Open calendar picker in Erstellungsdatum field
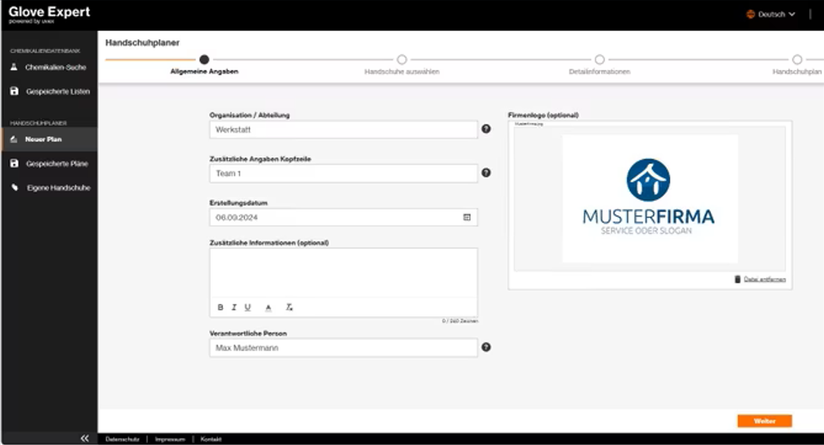The width and height of the screenshot is (824, 445). point(467,217)
